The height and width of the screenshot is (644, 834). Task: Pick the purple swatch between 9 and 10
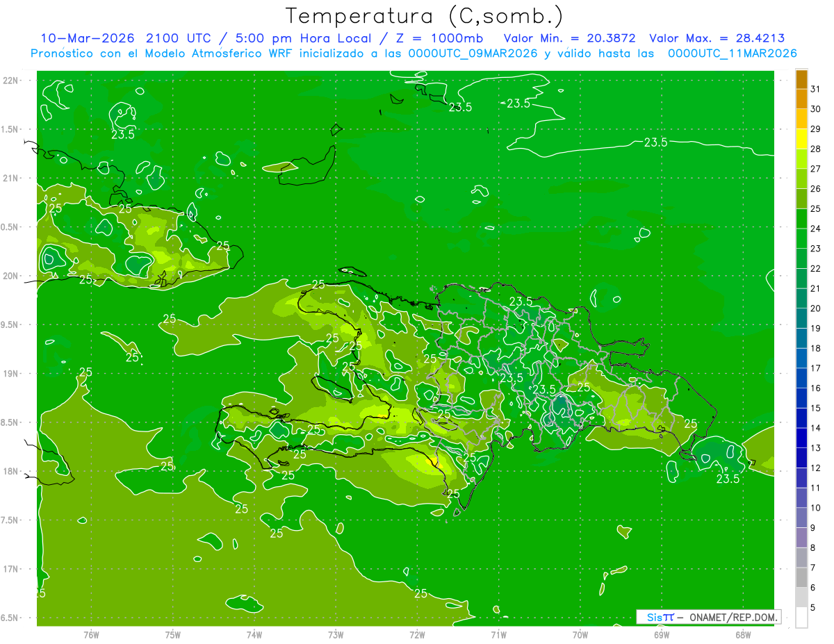[x=801, y=518]
